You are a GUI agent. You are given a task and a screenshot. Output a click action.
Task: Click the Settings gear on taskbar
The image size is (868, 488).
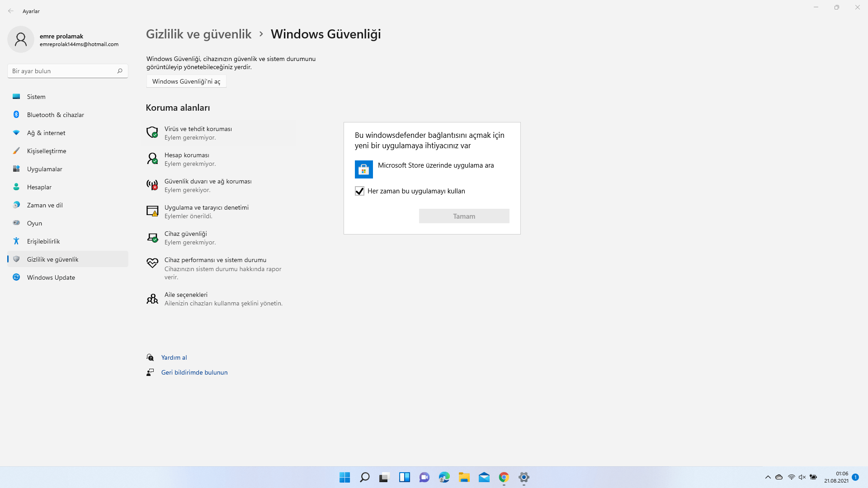tap(524, 477)
